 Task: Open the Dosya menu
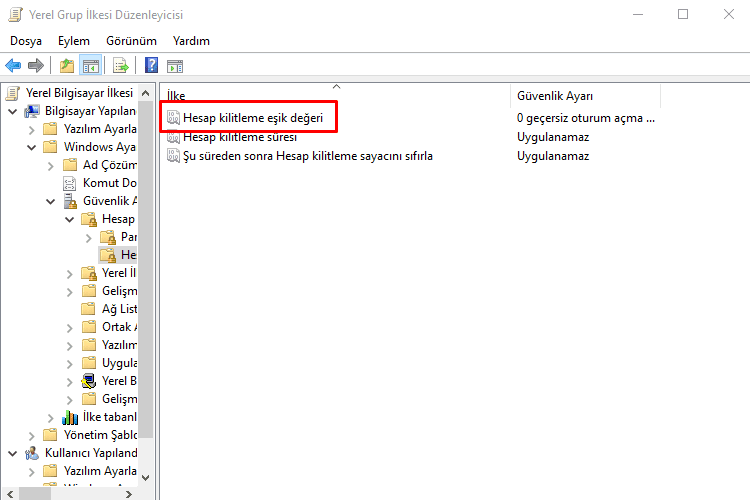click(x=27, y=41)
